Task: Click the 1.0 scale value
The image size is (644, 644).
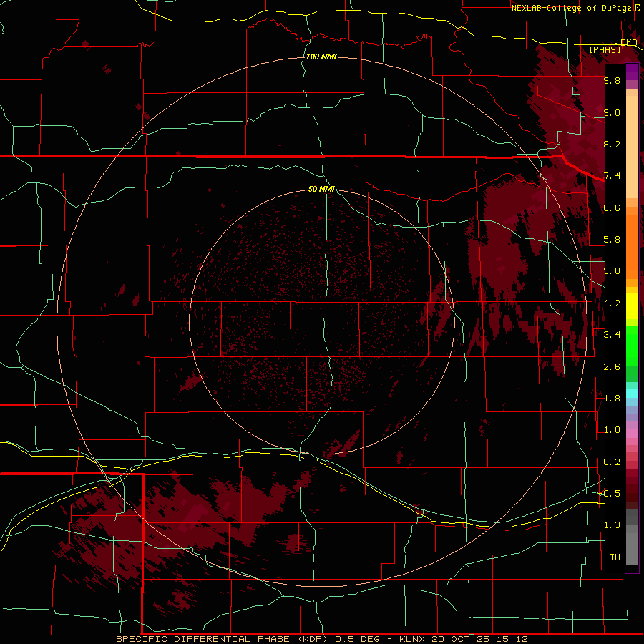Action: tap(612, 430)
